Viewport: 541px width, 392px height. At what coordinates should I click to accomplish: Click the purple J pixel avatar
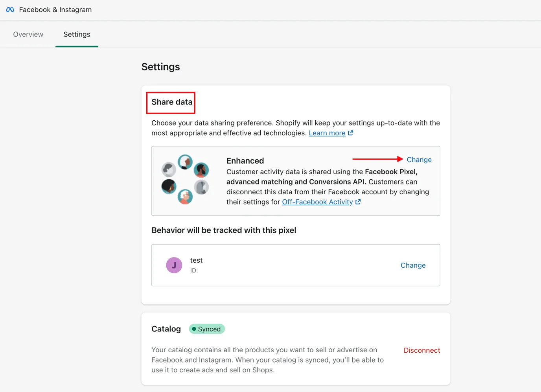pyautogui.click(x=174, y=265)
